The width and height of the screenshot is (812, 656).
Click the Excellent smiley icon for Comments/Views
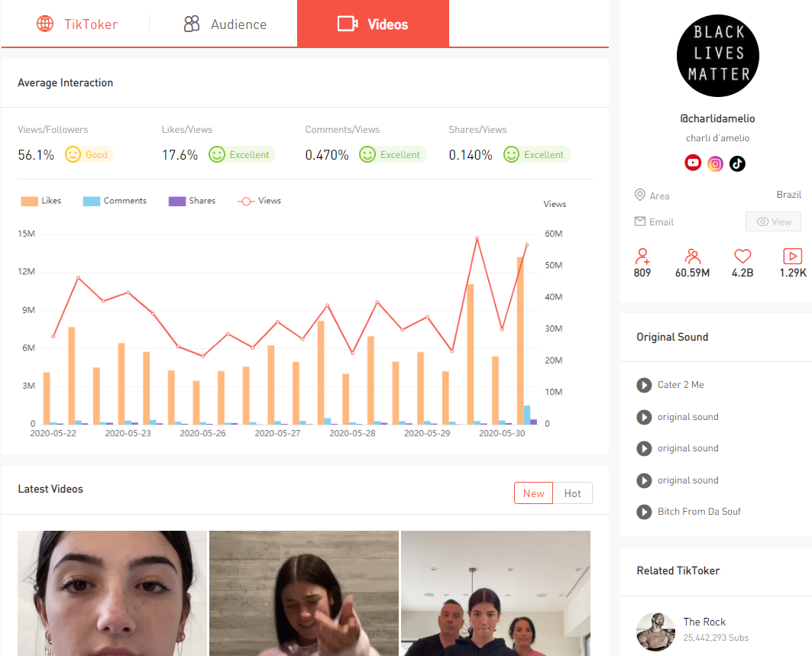[367, 154]
